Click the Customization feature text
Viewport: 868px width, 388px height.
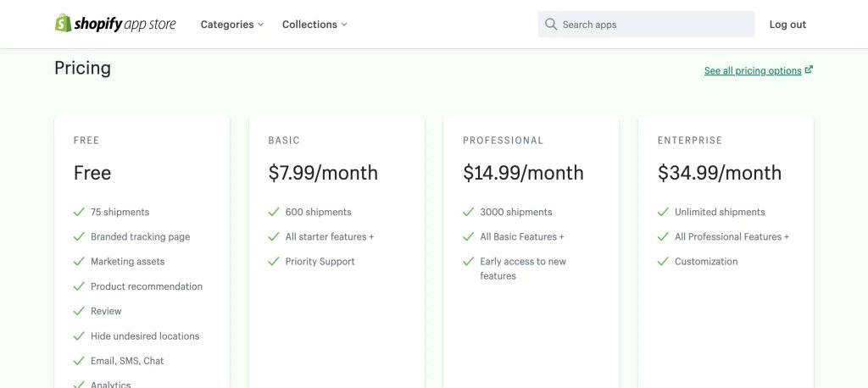click(706, 261)
